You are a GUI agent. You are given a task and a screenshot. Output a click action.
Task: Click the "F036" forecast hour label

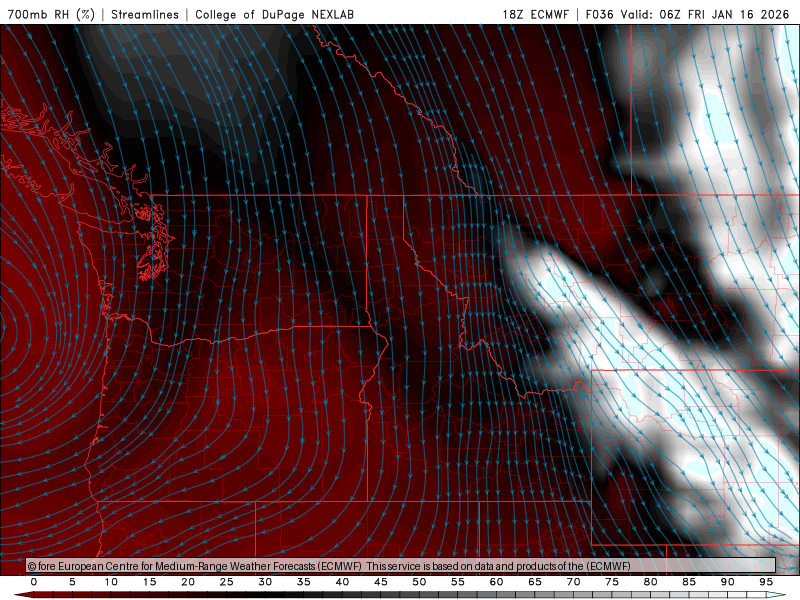(x=599, y=15)
